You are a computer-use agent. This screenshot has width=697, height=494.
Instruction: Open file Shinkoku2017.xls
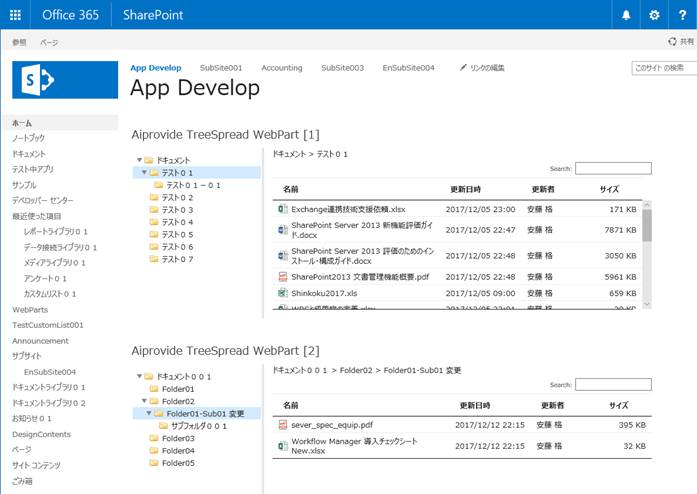(x=324, y=293)
